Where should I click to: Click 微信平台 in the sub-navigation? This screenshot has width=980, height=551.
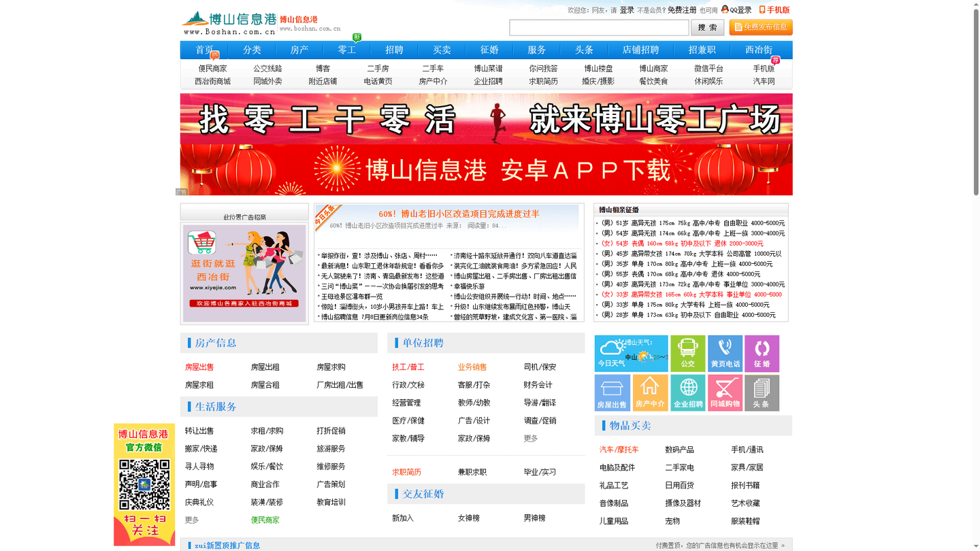(708, 69)
